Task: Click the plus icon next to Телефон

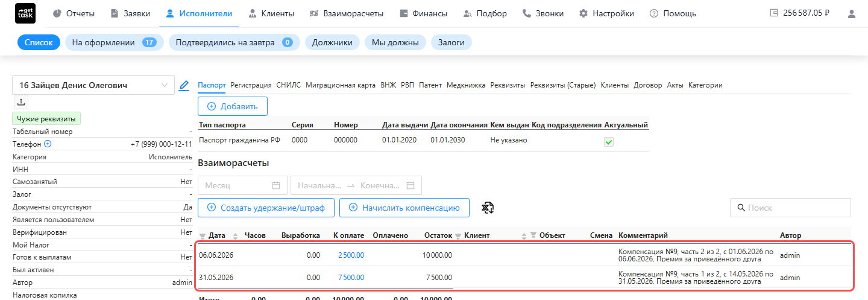Action: [48, 144]
